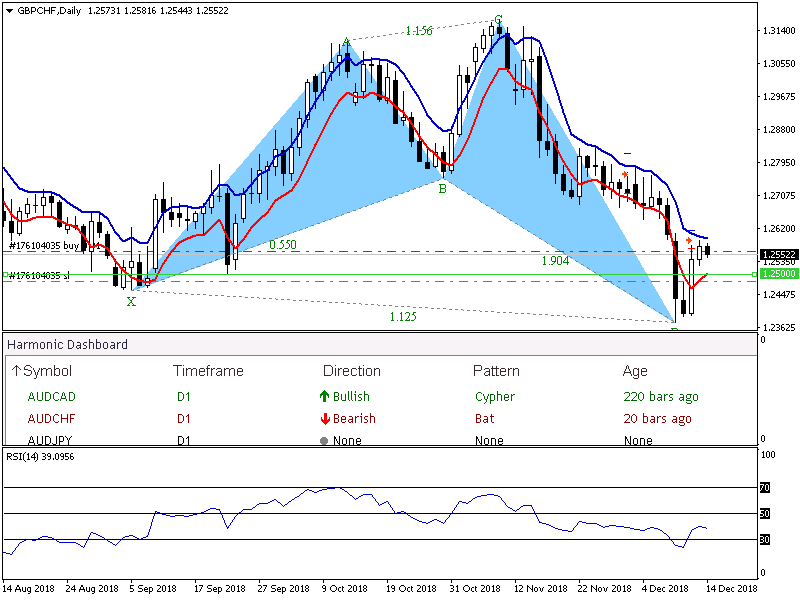Click the triangle arrow beside GBPCHF,Daily title
This screenshot has width=800, height=600.
(9, 11)
